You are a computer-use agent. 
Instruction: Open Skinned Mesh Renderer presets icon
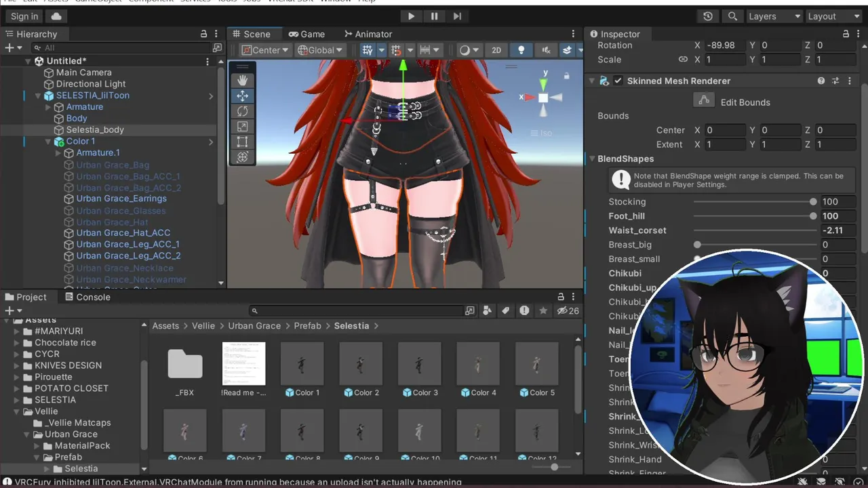[835, 81]
